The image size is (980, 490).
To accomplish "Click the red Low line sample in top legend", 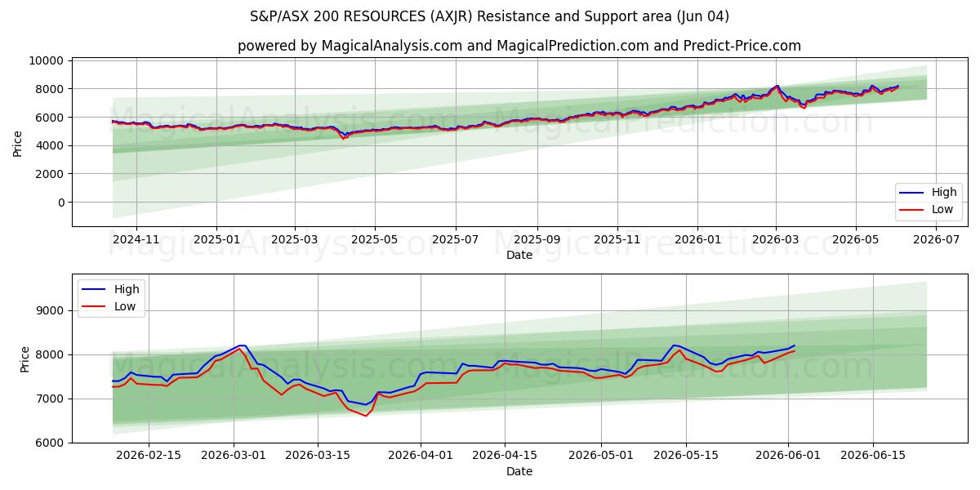I will (913, 210).
